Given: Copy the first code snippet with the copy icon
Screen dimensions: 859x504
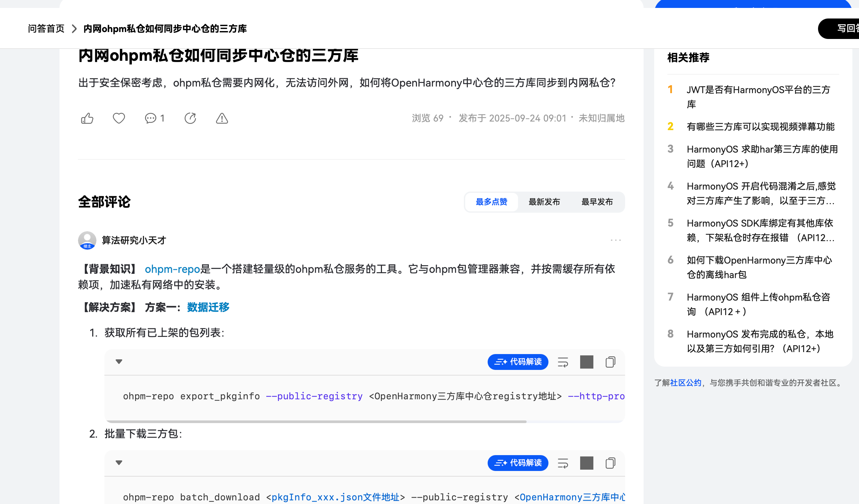Looking at the screenshot, I should 611,362.
